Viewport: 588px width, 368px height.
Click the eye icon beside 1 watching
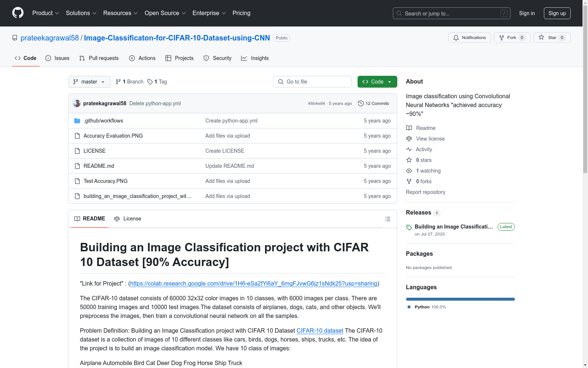409,171
